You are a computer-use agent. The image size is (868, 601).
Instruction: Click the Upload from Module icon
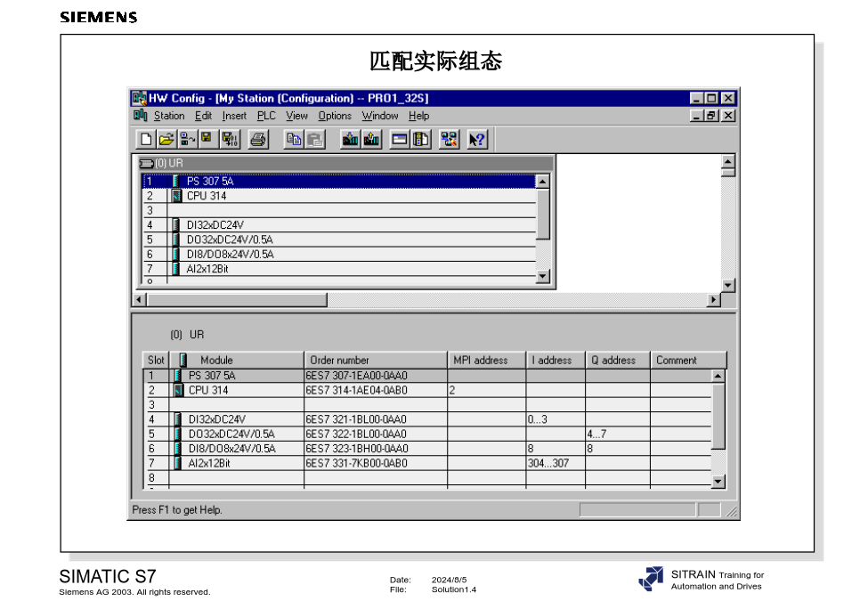(371, 139)
